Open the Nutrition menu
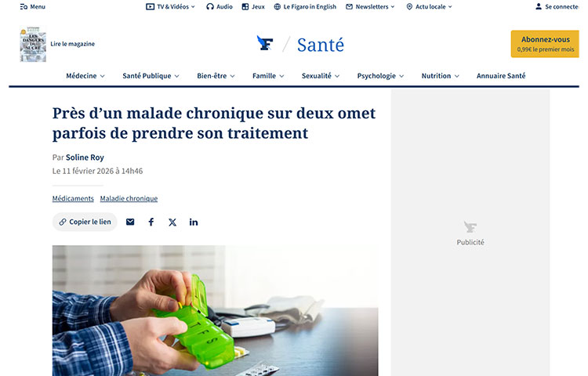 tap(441, 76)
